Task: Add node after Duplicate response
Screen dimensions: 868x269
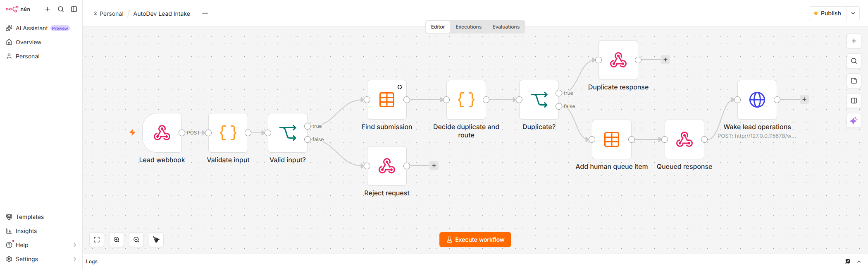Action: tap(665, 60)
